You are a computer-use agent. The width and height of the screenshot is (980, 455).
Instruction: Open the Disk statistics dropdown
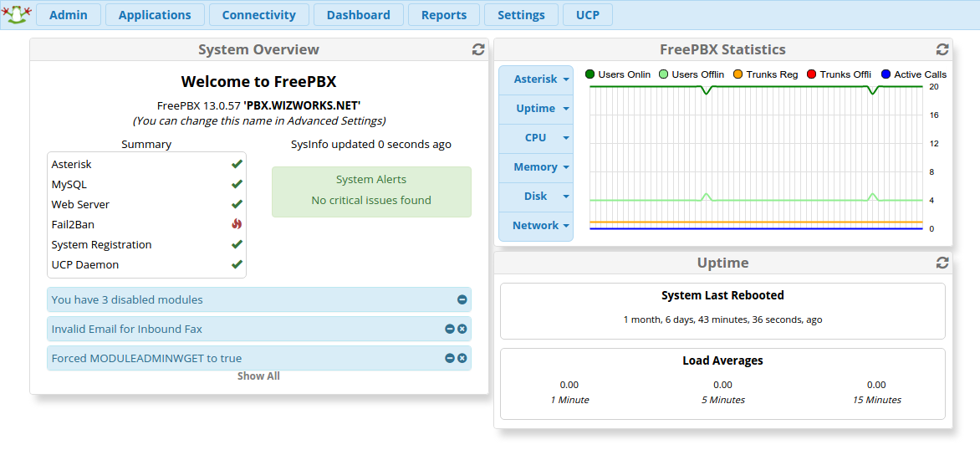click(x=536, y=197)
